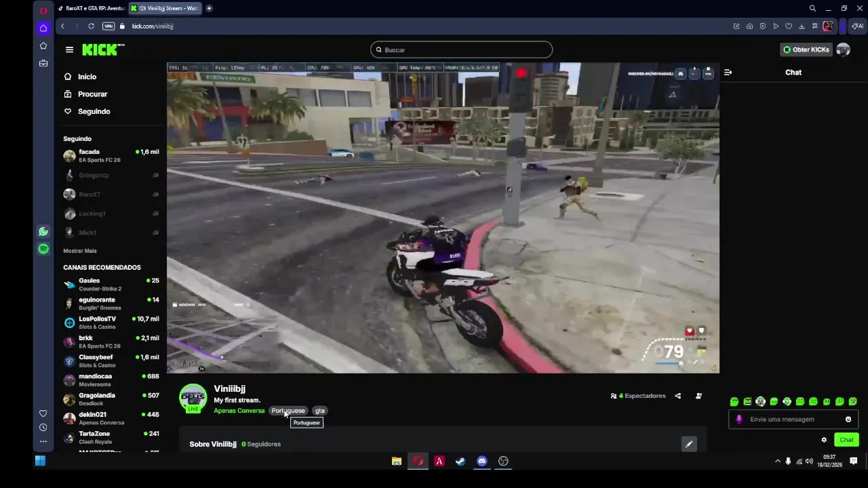This screenshot has height=488, width=868.
Task: Open facada channel in following list
Action: tap(111, 156)
